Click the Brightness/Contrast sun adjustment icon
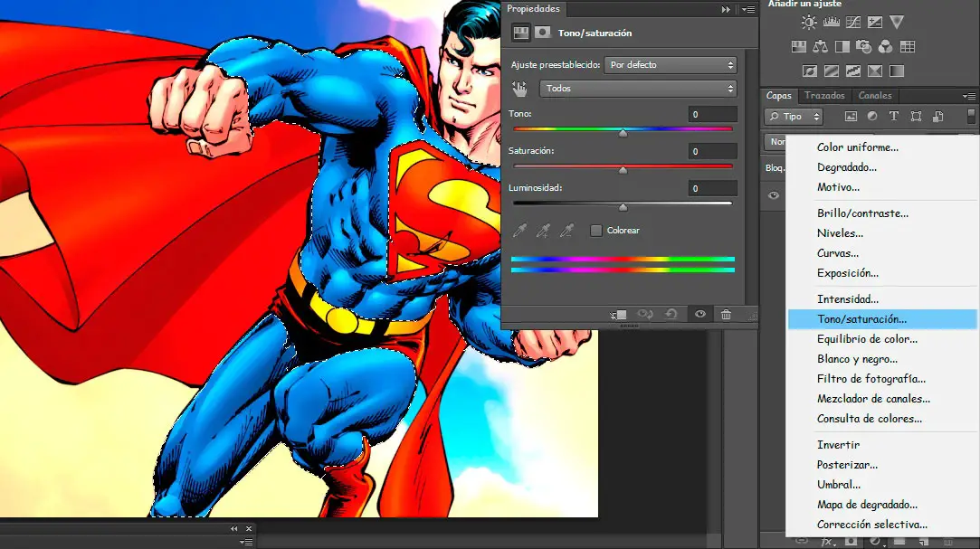Image resolution: width=980 pixels, height=549 pixels. [x=809, y=23]
